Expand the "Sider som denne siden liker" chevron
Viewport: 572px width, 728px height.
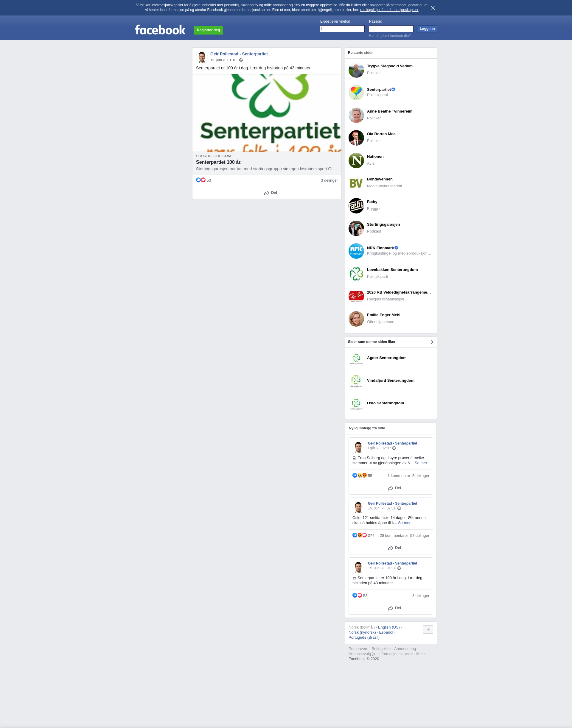coord(432,342)
